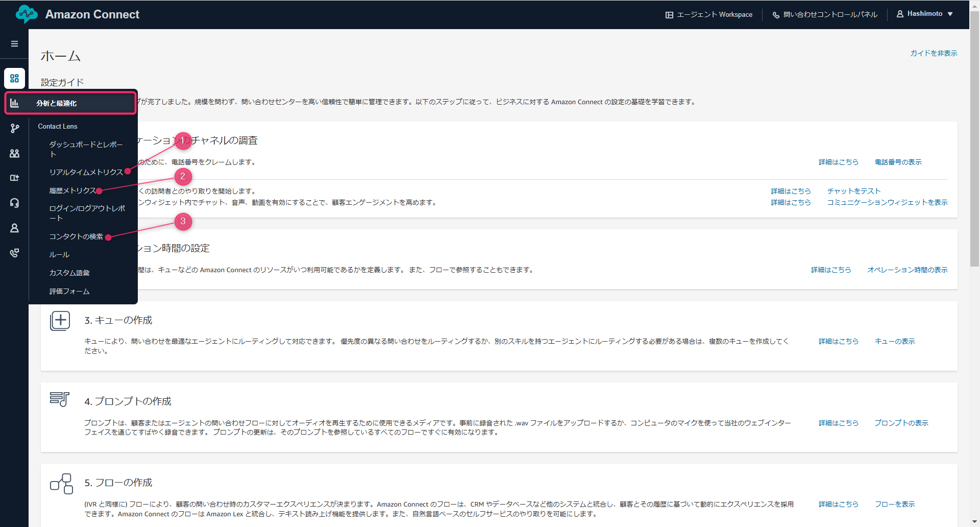
Task: Open the headset agent sidebar icon
Action: pyautogui.click(x=14, y=203)
